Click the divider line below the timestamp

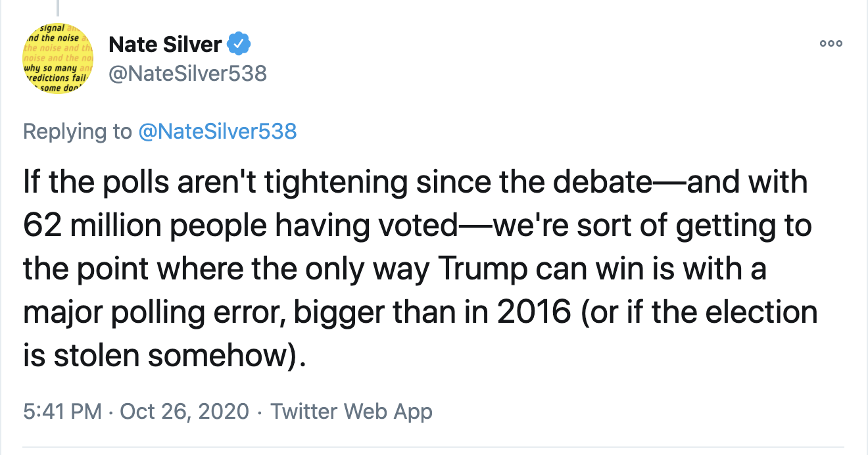click(434, 448)
